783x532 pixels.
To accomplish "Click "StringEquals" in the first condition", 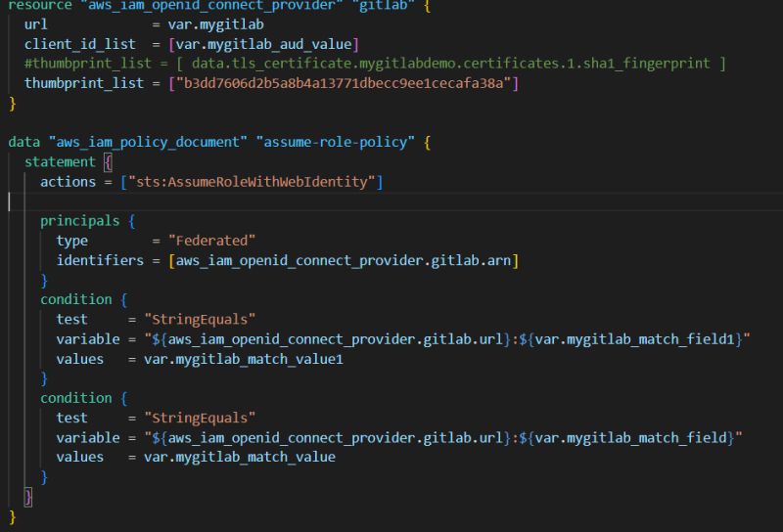I will point(200,320).
